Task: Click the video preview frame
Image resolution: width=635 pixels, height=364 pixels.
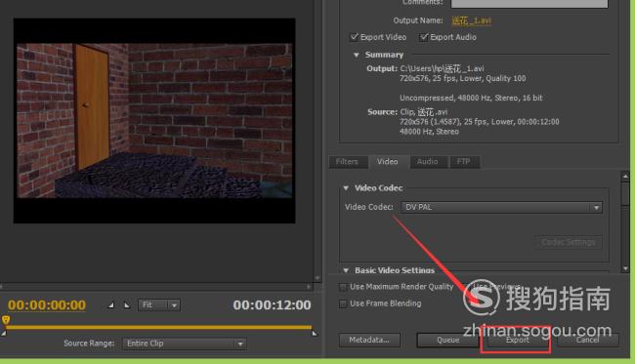Action: click(x=154, y=121)
